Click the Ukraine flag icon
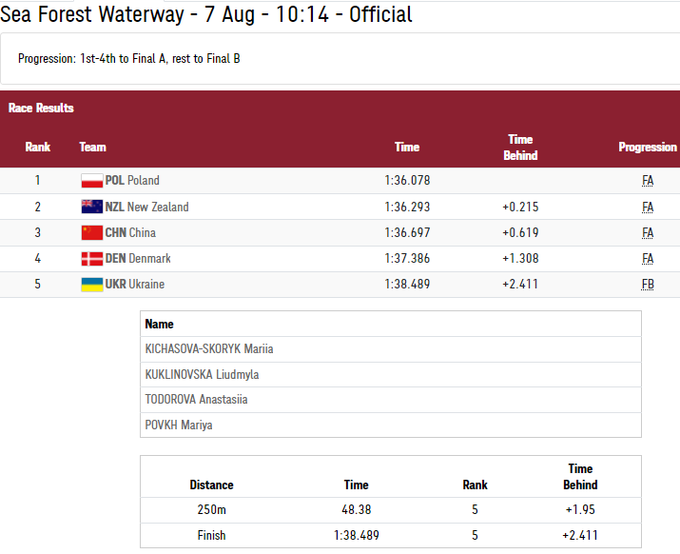The image size is (680, 554). tap(91, 285)
